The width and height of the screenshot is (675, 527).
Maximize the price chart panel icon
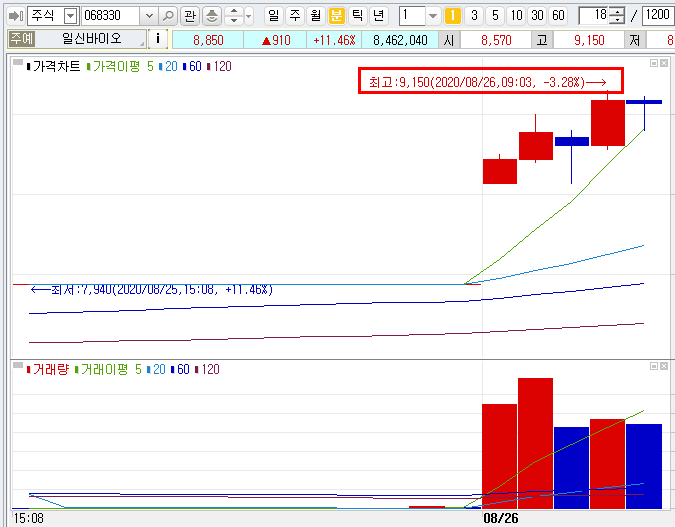(654, 63)
